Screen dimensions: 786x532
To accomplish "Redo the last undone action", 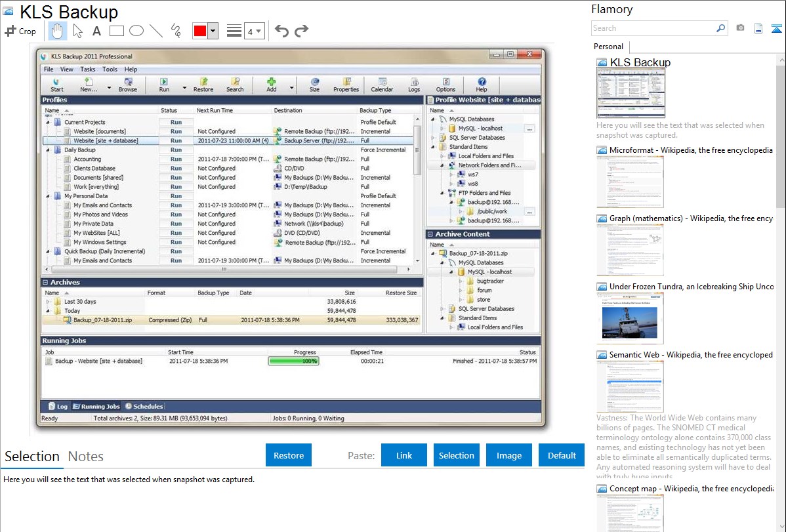I will (301, 31).
